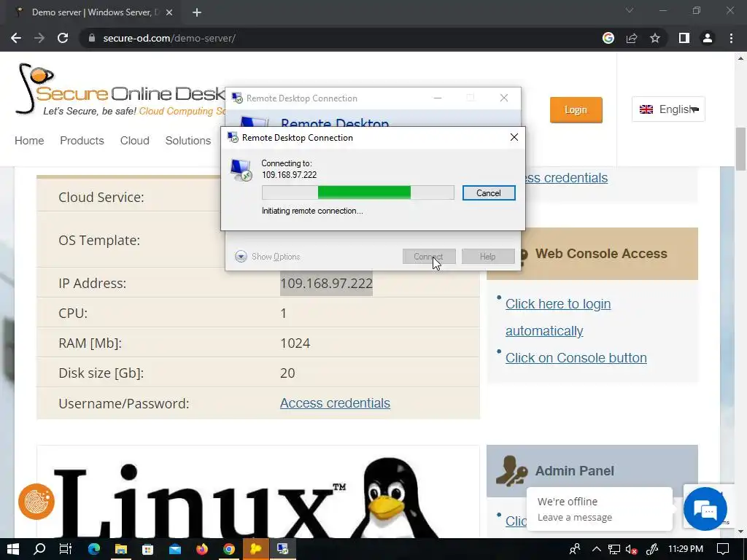
Task: Click the IP address 109.168.97.222 cell
Action: pyautogui.click(x=326, y=284)
